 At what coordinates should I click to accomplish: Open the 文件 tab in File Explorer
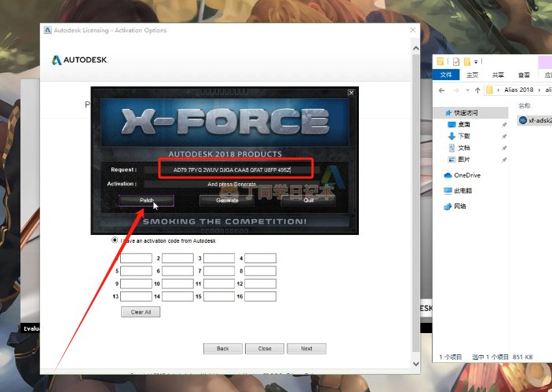[x=446, y=75]
